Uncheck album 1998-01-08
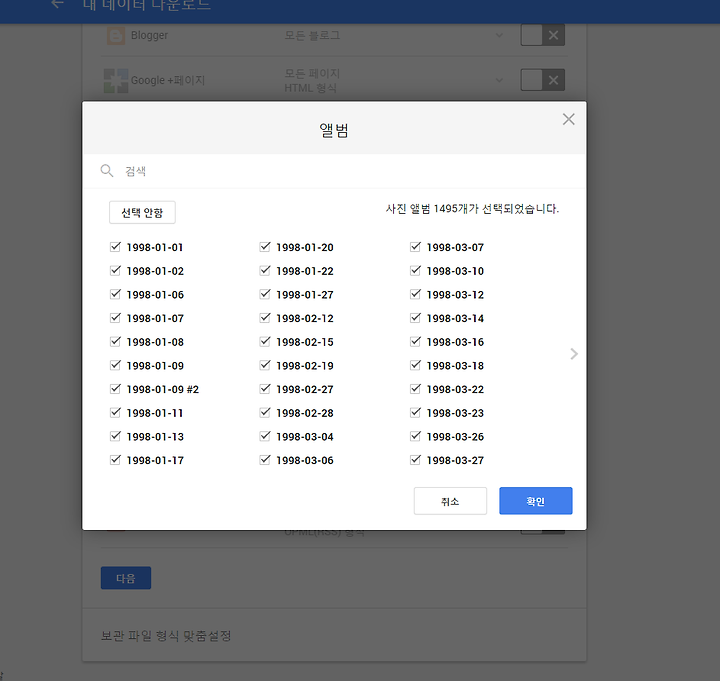 click(115, 342)
